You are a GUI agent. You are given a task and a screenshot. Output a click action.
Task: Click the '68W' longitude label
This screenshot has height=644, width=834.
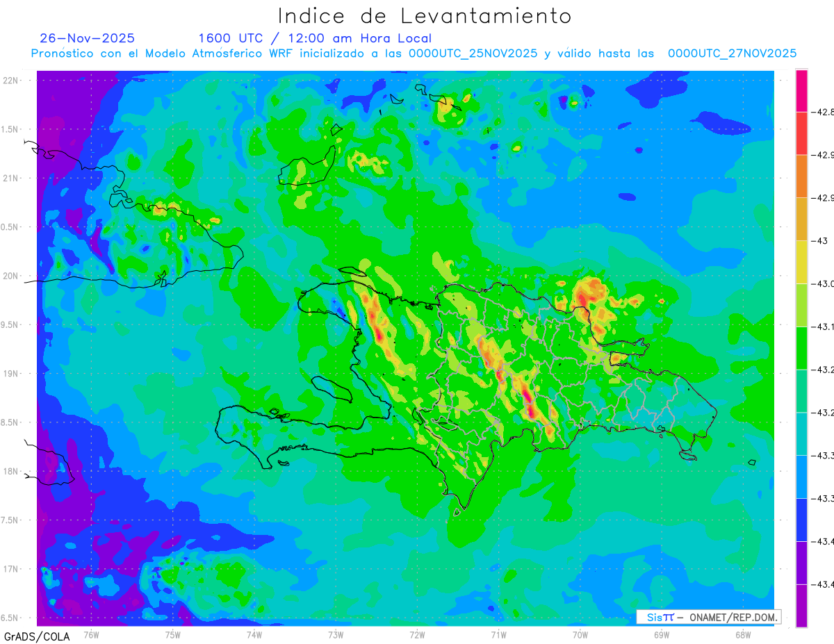743,634
